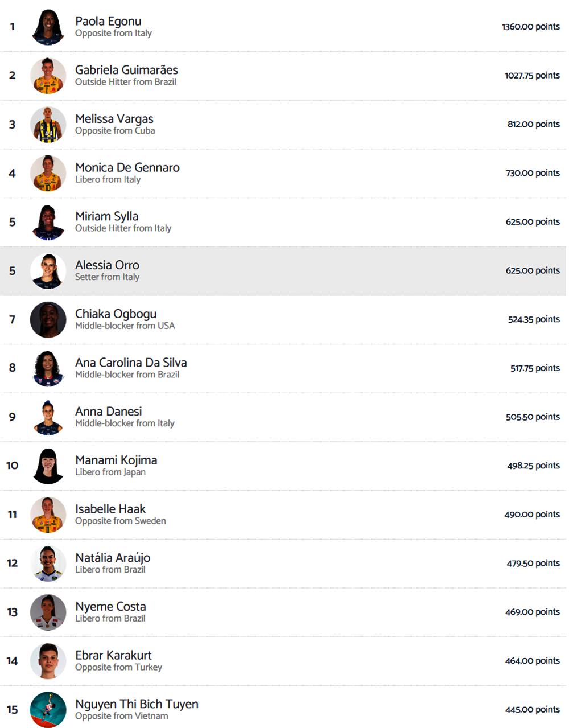Click the avatar photo beside Ebrar Karakurt
This screenshot has width=569, height=728.
coord(48,661)
